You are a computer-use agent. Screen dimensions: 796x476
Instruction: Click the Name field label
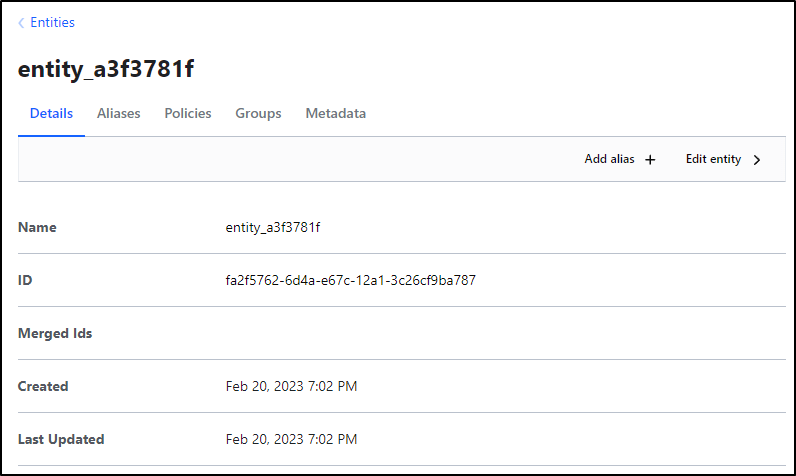[x=37, y=227]
